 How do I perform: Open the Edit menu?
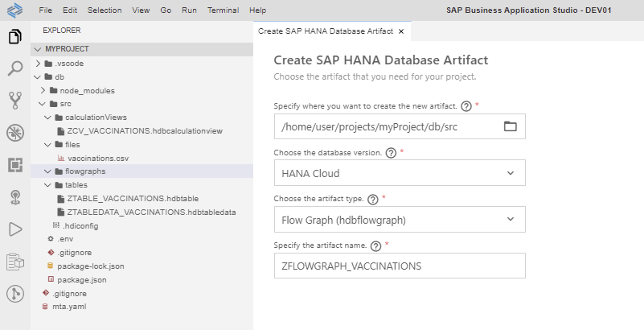(x=70, y=10)
